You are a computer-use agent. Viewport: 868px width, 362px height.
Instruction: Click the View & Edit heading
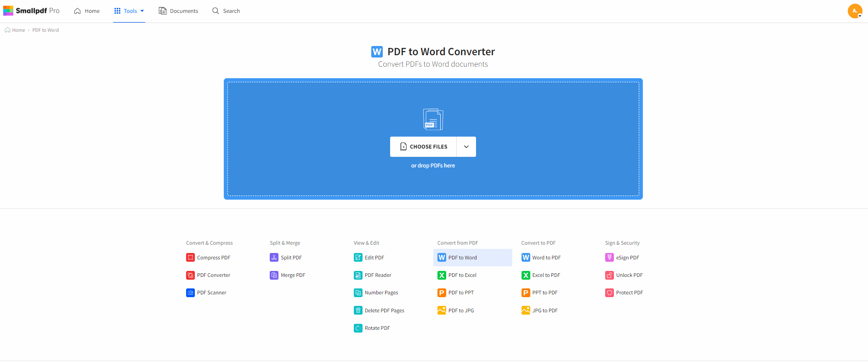[x=366, y=243]
